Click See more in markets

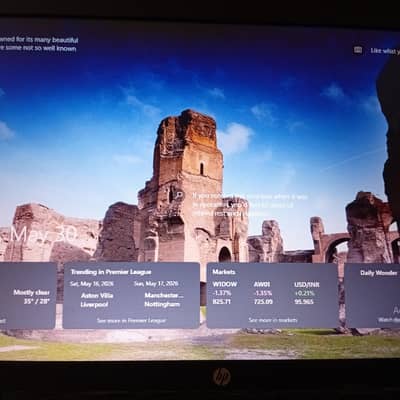point(273,320)
